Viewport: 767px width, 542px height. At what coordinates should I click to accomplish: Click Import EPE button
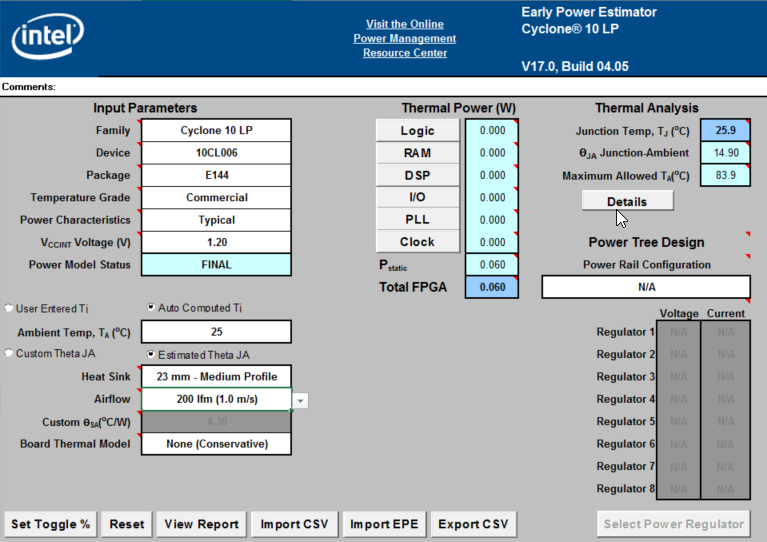(x=384, y=524)
